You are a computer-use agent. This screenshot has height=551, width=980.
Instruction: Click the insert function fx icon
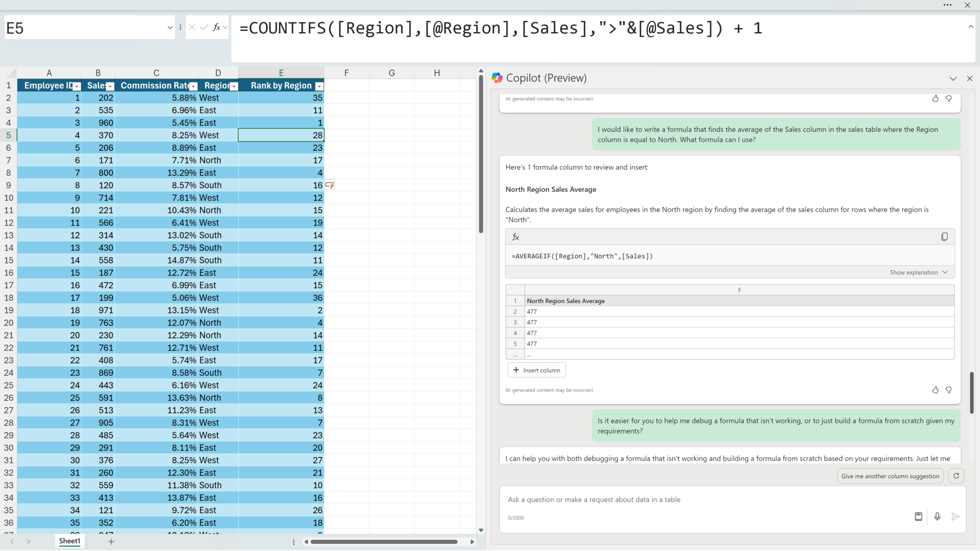point(216,27)
